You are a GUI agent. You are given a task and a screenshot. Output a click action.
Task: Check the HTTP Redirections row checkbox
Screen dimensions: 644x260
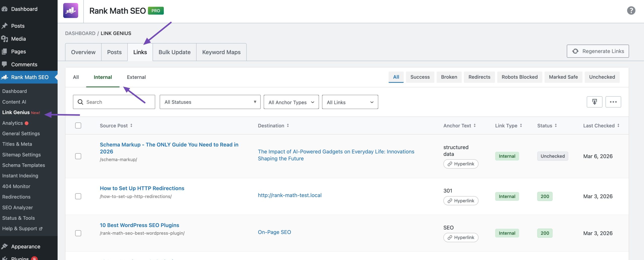point(78,196)
